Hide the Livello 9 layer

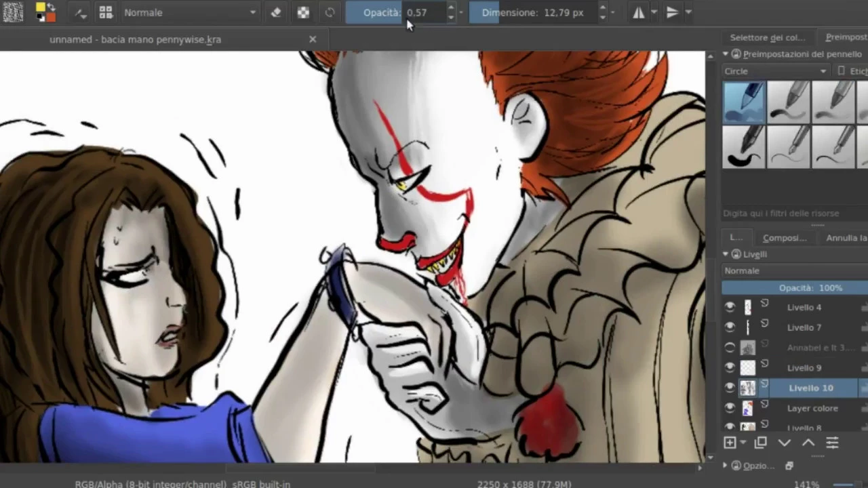(730, 367)
